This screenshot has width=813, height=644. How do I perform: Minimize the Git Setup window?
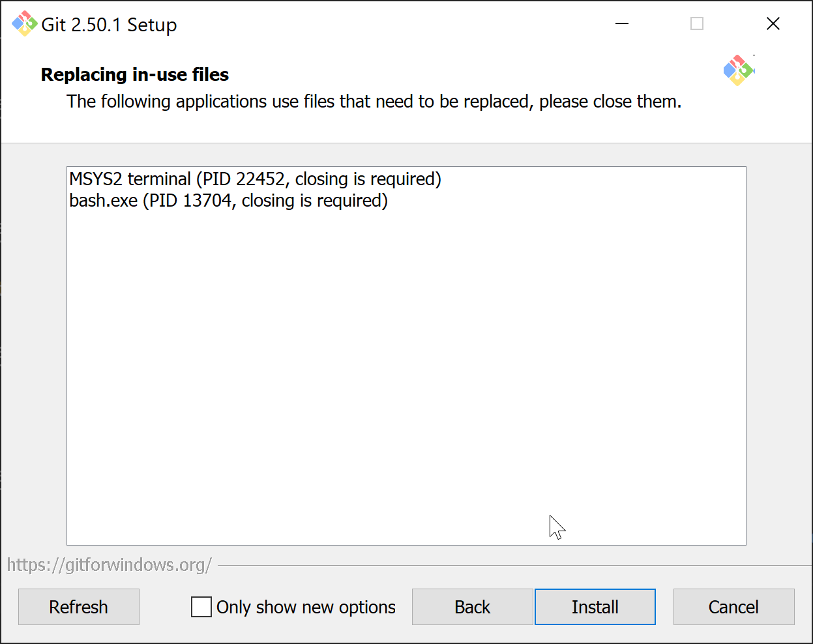pyautogui.click(x=622, y=24)
